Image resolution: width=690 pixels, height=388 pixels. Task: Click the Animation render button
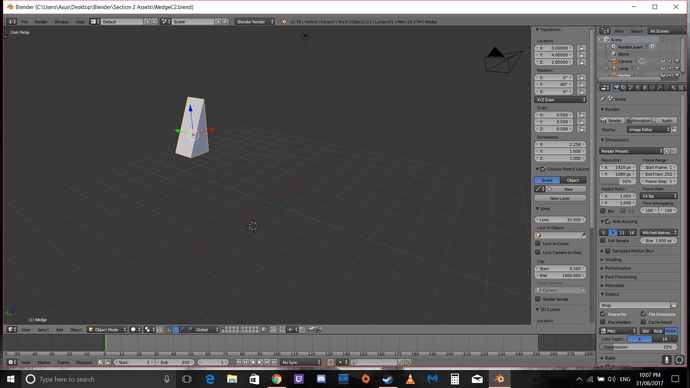[639, 120]
